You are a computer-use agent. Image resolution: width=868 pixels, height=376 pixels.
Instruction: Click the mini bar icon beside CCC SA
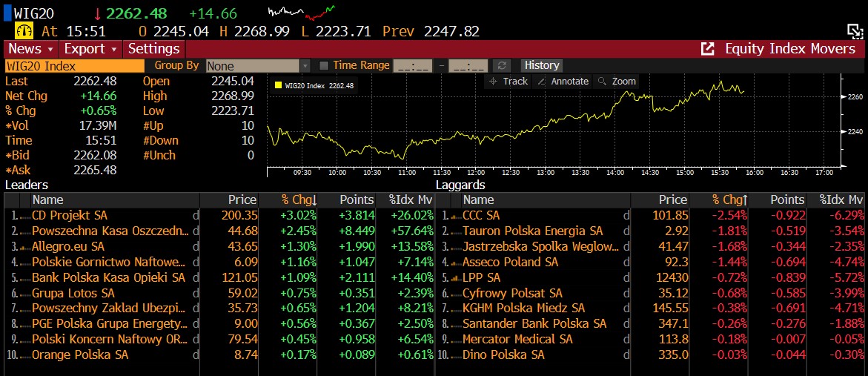tap(456, 217)
